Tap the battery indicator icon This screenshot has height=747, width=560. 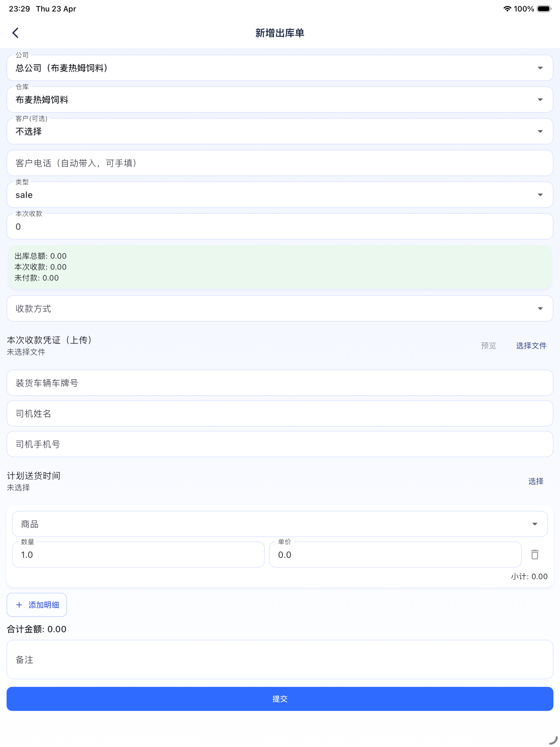[x=544, y=9]
